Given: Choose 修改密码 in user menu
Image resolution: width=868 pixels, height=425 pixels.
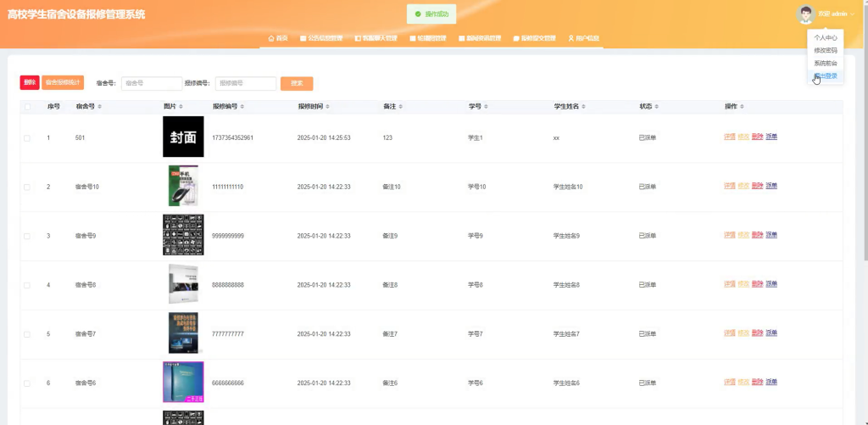Looking at the screenshot, I should tap(826, 50).
